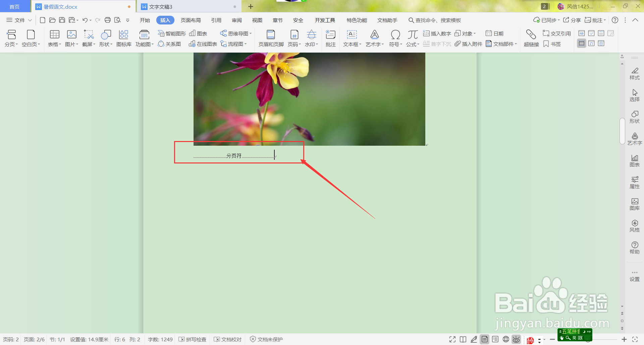Expand the 艺术字 word art dropdown

click(383, 44)
